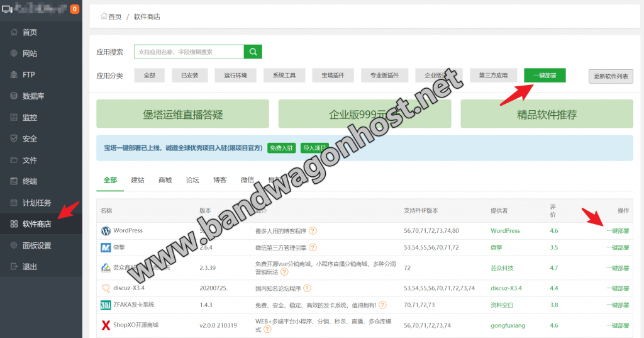Click help icon in ShopXO description
Viewport: 644px width, 338px height.
267,329
